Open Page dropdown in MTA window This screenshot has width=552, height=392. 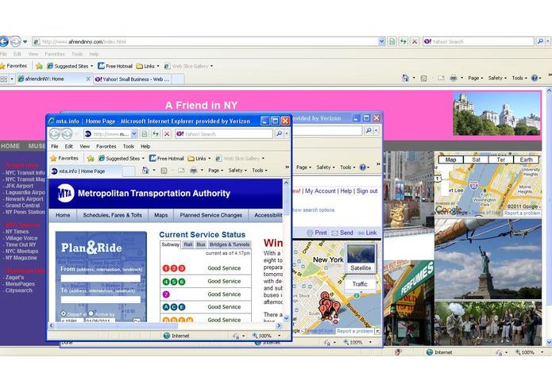click(215, 171)
